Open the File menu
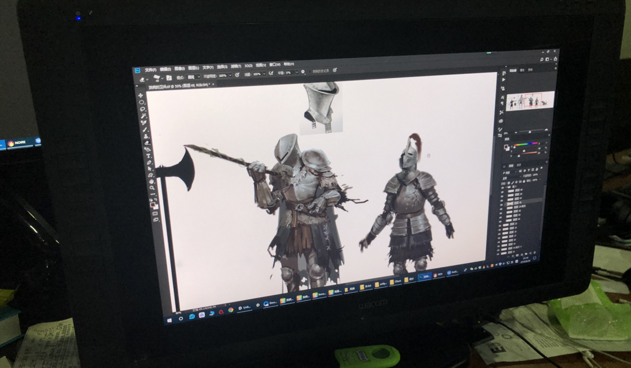 [151, 70]
